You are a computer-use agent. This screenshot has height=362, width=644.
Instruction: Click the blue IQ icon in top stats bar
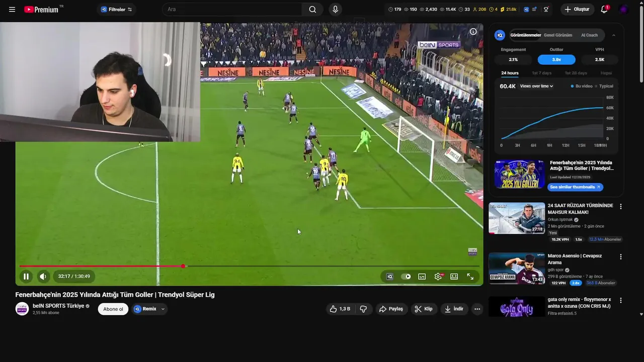(526, 10)
